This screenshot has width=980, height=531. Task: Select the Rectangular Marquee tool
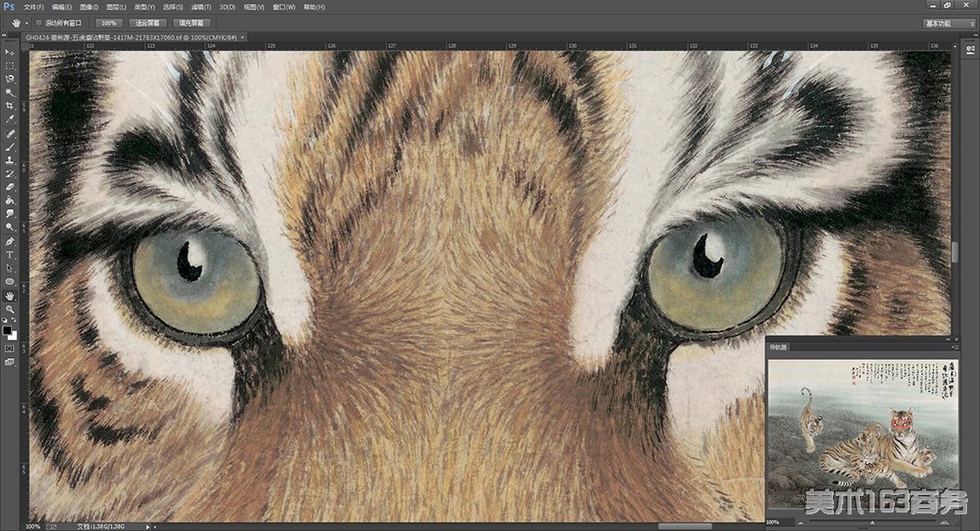click(9, 66)
